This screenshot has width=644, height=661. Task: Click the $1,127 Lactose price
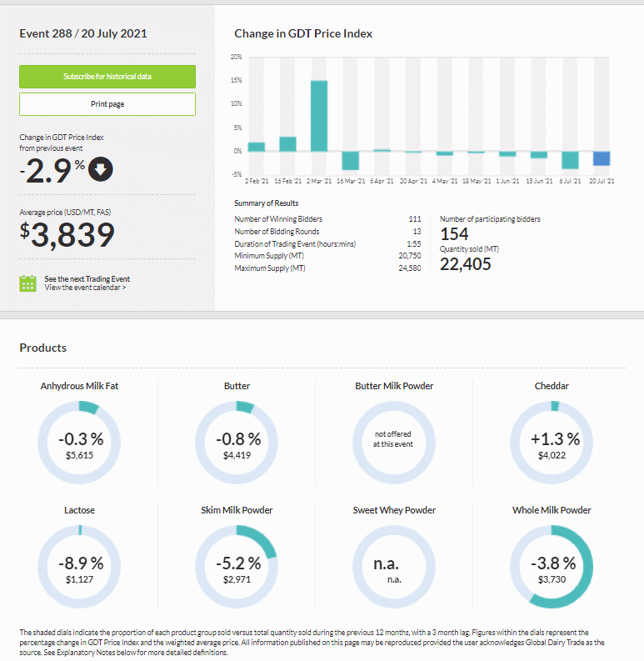[x=79, y=579]
